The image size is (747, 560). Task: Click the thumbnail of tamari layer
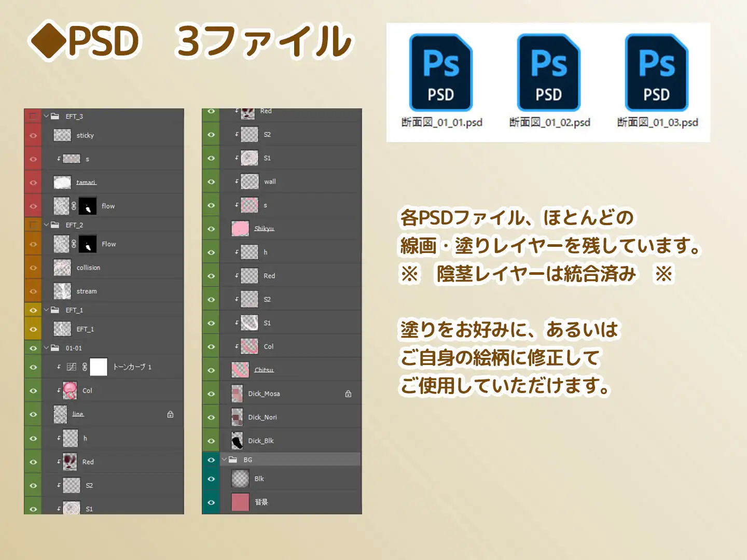[62, 182]
